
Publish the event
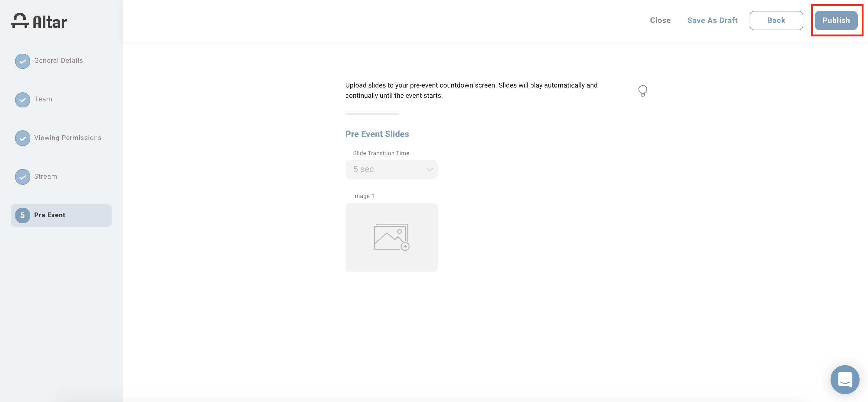click(x=836, y=21)
